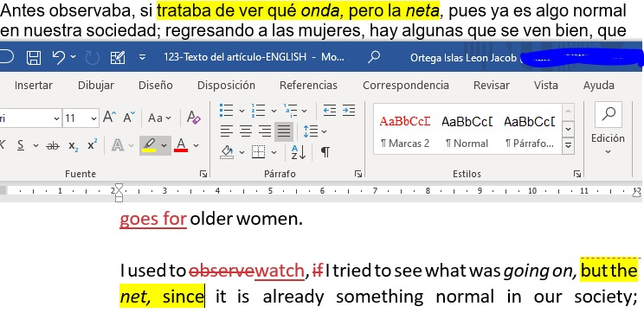
Task: Sort text A to Z
Action: coord(299,152)
